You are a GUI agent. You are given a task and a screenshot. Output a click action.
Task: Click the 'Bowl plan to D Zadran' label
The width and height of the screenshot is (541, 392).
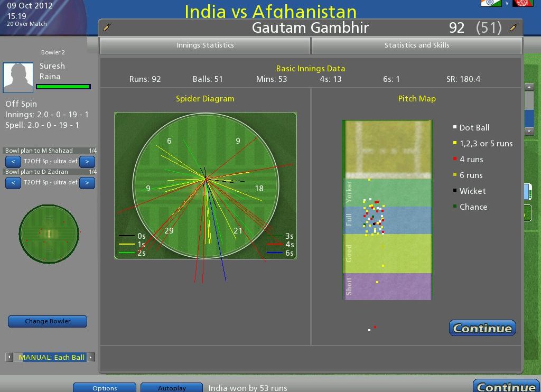coord(36,172)
